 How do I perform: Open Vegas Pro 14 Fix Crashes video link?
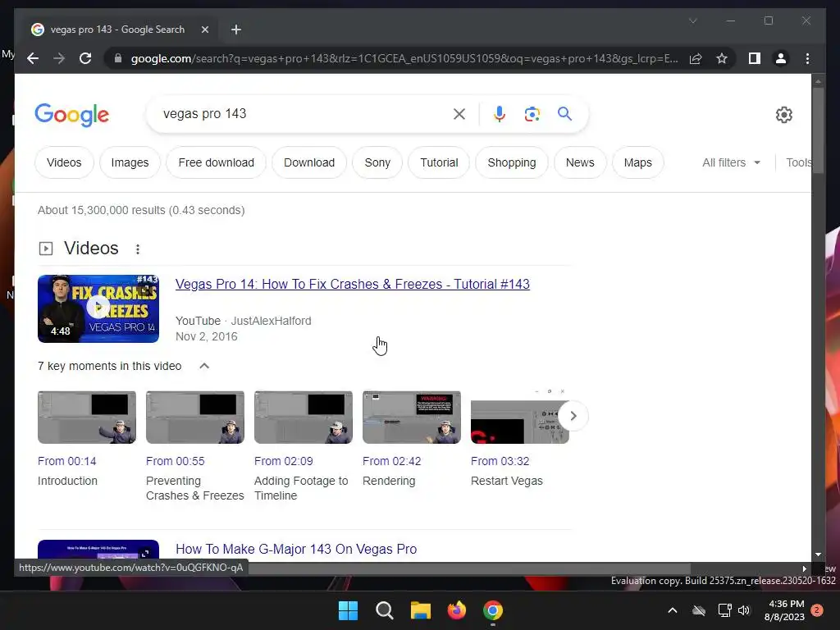click(x=353, y=284)
